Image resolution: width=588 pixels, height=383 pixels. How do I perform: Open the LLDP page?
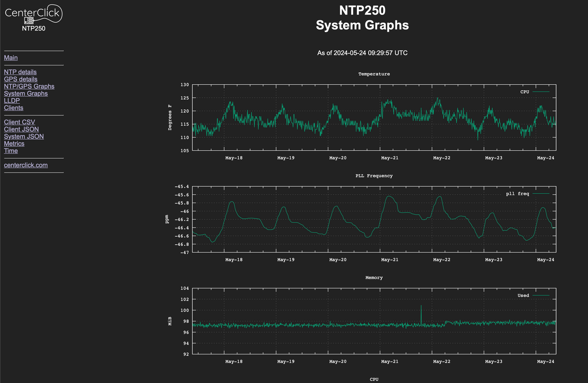12,101
